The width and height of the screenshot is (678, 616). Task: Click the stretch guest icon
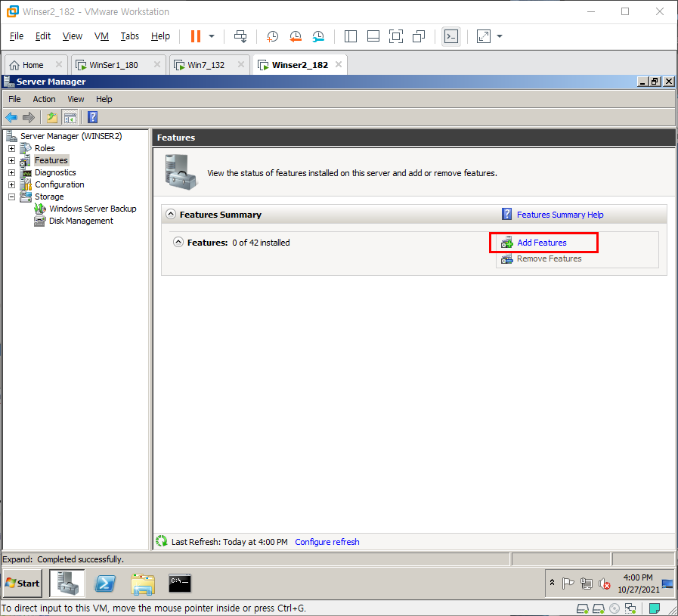click(x=484, y=36)
